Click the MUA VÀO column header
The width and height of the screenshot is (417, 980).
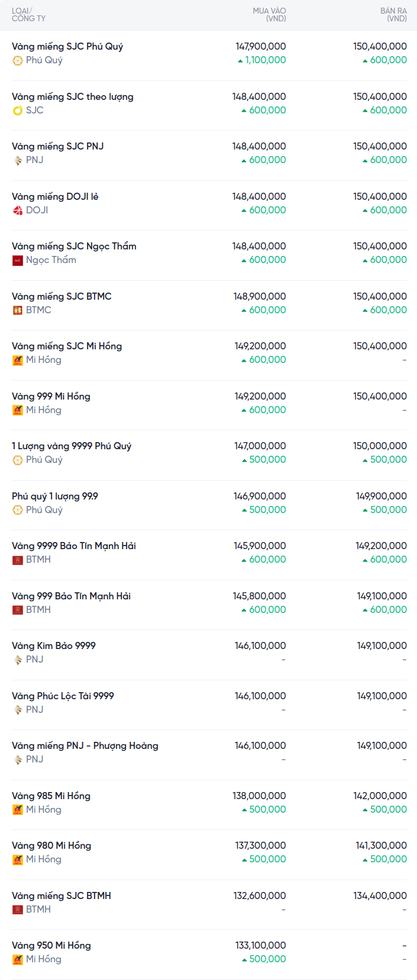(x=269, y=15)
